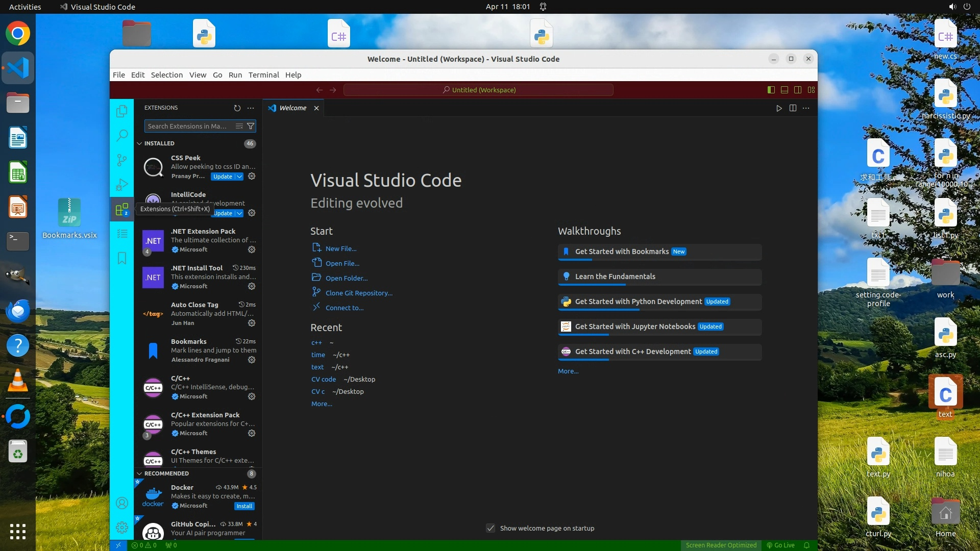Viewport: 980px width, 551px height.
Task: Open the Search view in activity bar
Action: pos(121,136)
